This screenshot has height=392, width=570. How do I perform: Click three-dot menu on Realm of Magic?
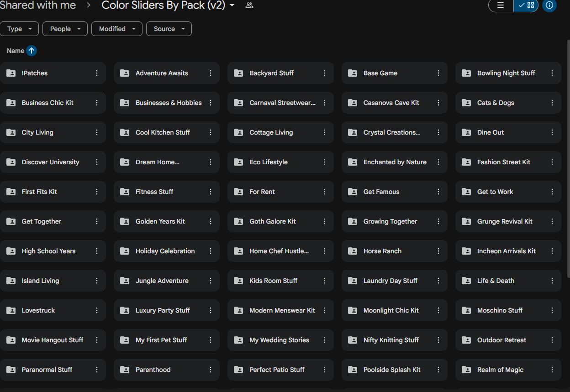(552, 370)
